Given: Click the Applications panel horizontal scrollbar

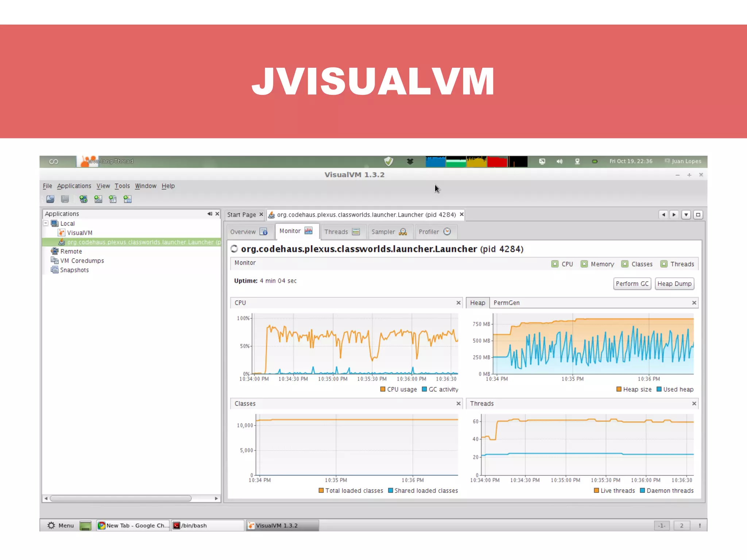Looking at the screenshot, I should pos(120,498).
